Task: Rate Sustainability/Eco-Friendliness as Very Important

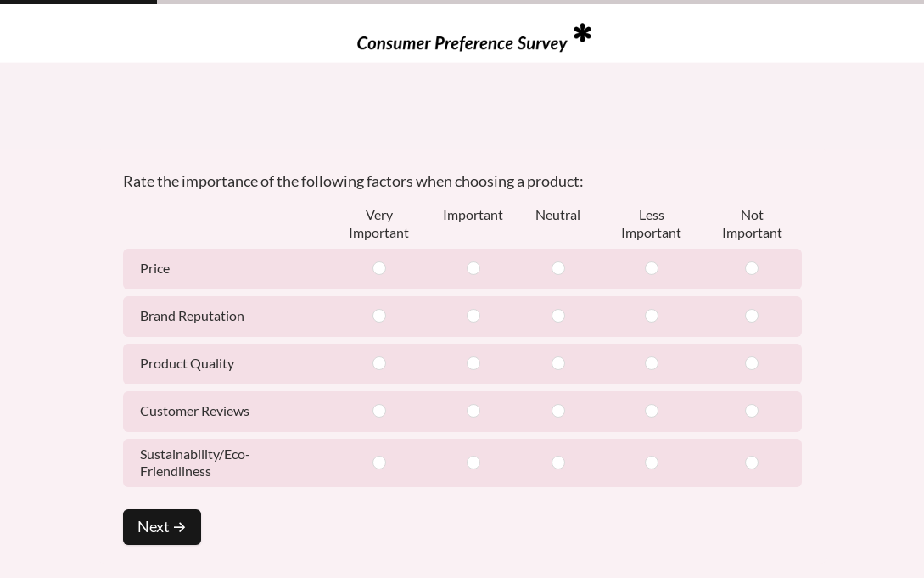Action: 379,463
